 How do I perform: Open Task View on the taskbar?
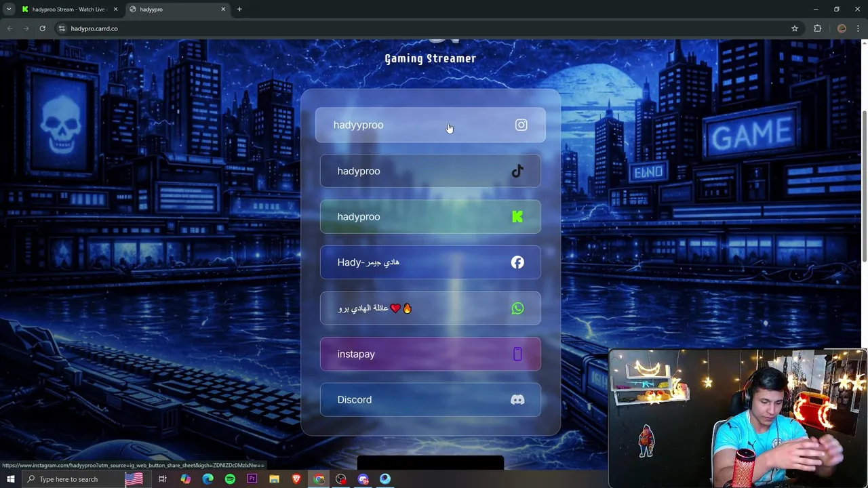[163, 479]
